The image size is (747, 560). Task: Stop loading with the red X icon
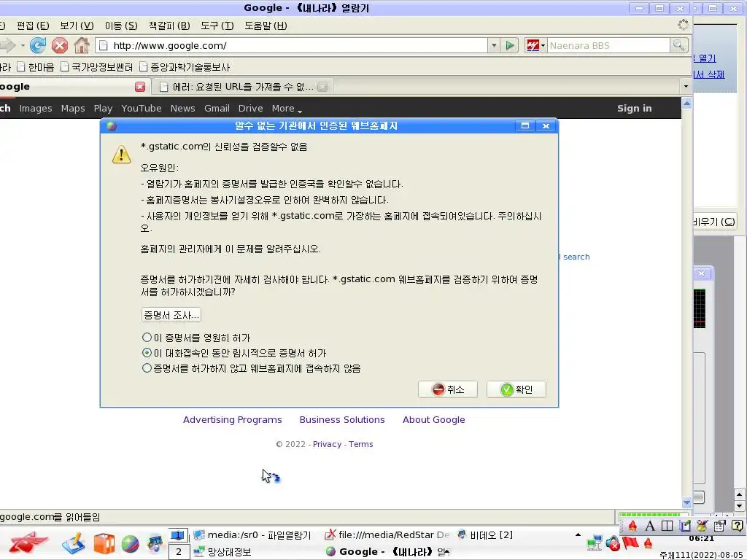click(x=60, y=46)
